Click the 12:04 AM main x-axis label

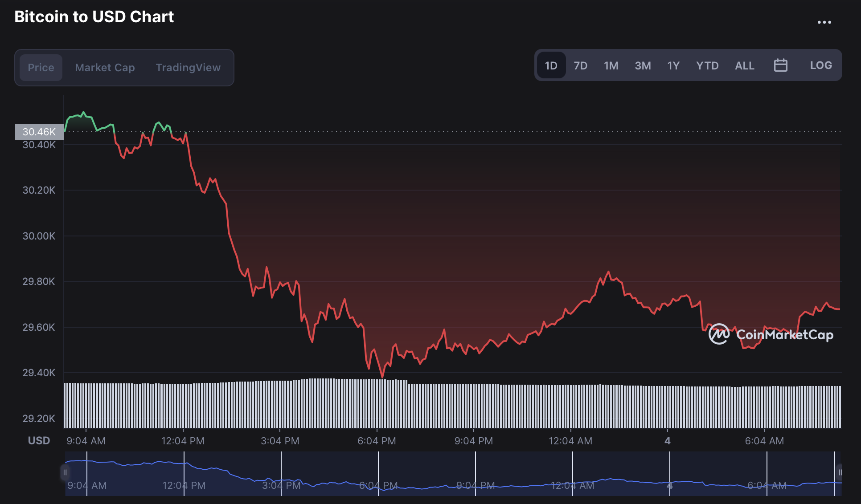tap(570, 441)
